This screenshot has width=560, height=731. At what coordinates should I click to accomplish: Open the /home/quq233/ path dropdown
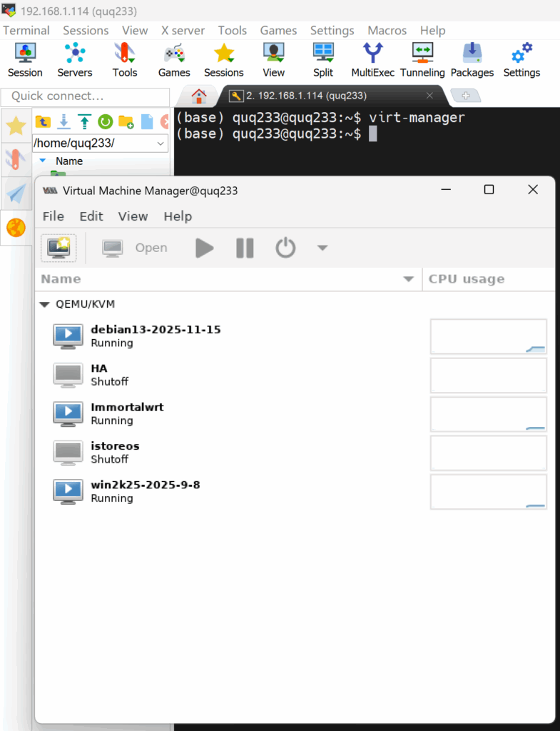coord(161,143)
